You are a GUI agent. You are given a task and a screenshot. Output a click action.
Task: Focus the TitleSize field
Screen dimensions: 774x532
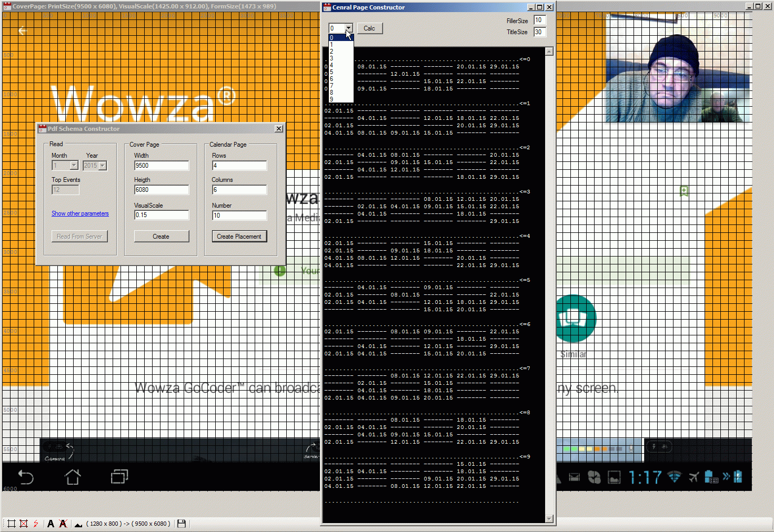[540, 32]
